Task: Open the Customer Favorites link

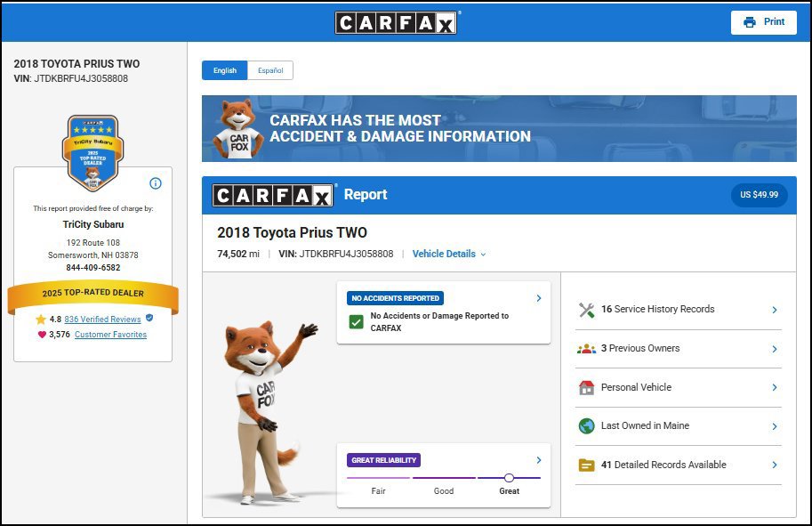Action: click(111, 335)
